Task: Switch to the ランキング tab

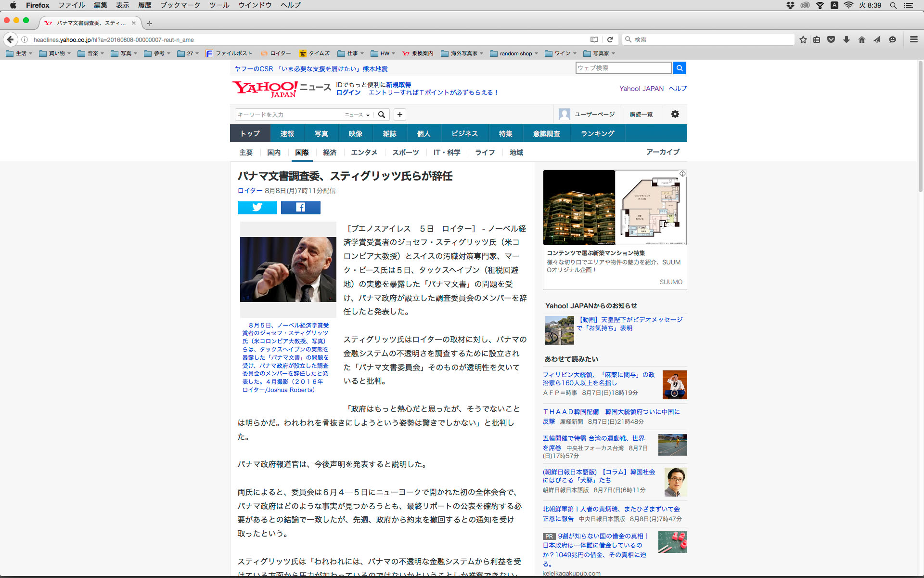Action: (597, 133)
